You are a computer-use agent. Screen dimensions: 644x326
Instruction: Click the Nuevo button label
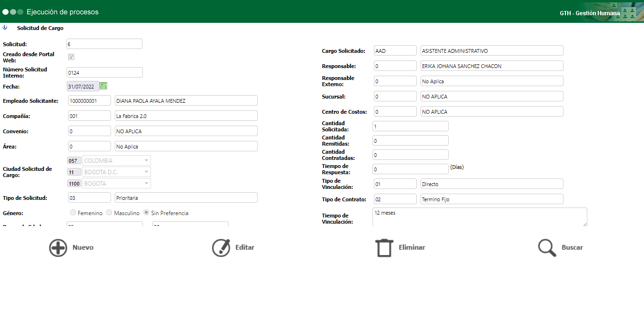pos(83,247)
